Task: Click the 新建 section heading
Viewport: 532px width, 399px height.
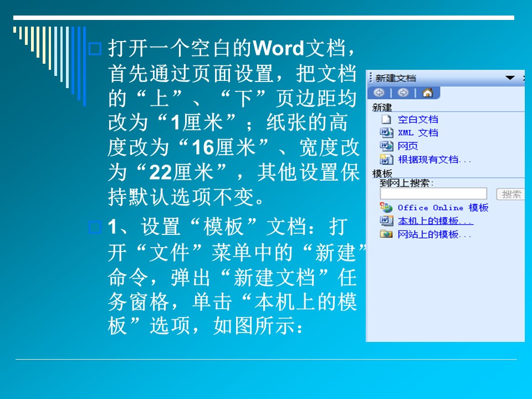Action: pos(382,108)
